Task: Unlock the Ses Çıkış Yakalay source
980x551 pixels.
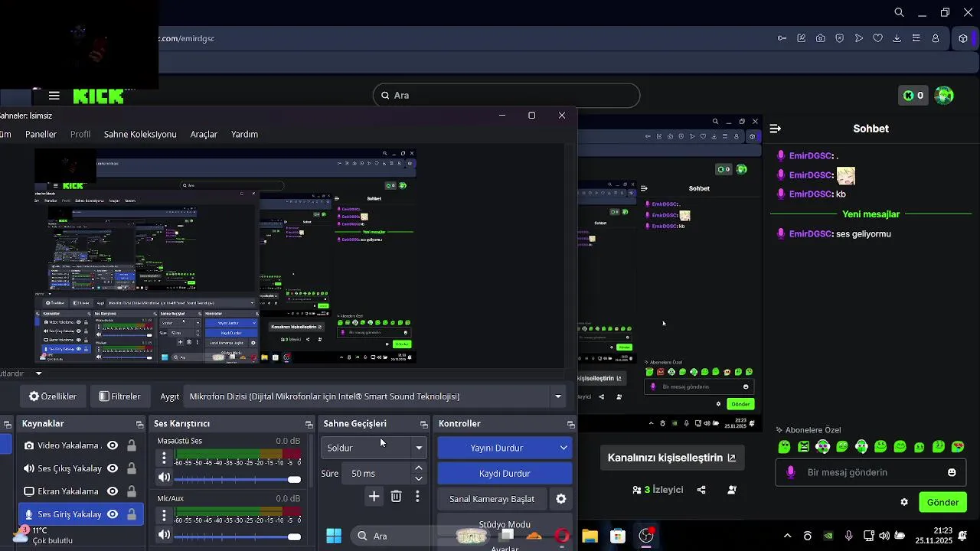Action: pos(132,468)
